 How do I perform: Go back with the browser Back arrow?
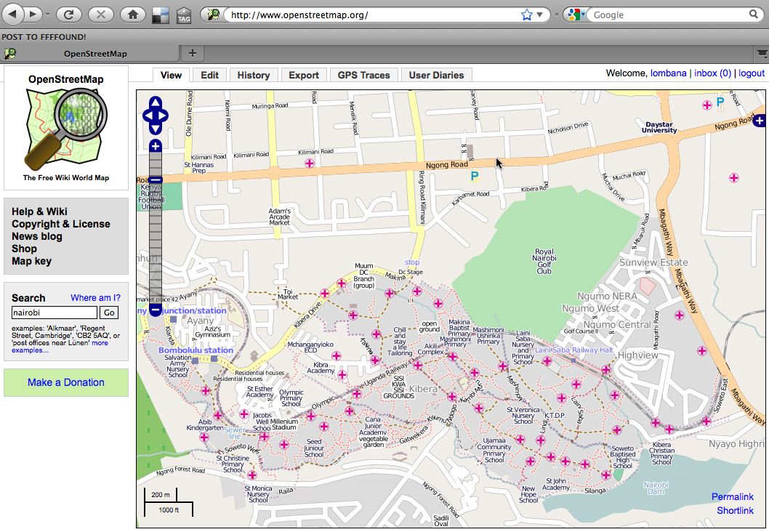[x=13, y=15]
